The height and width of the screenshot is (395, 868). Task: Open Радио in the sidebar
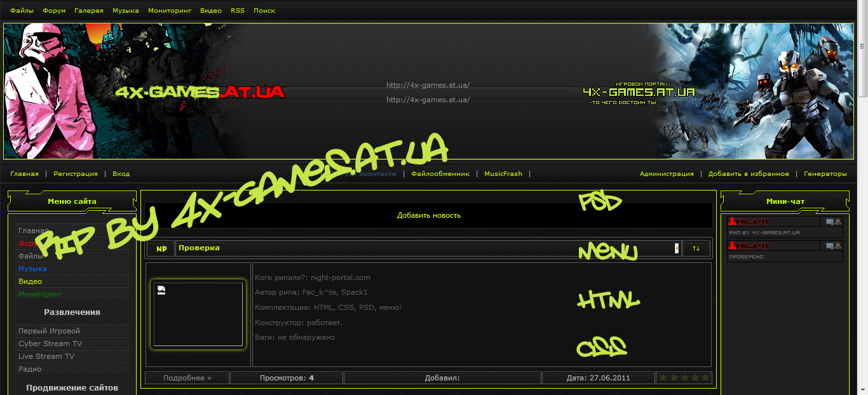[30, 369]
